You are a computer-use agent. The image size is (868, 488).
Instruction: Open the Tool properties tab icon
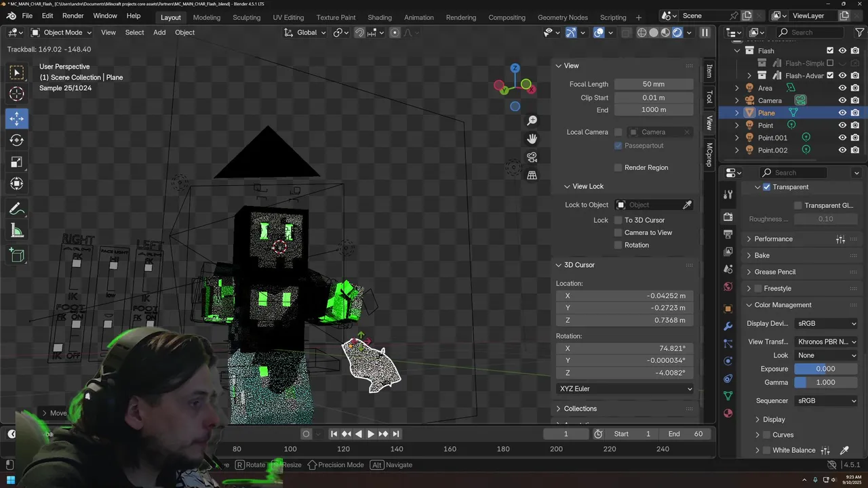click(x=728, y=195)
